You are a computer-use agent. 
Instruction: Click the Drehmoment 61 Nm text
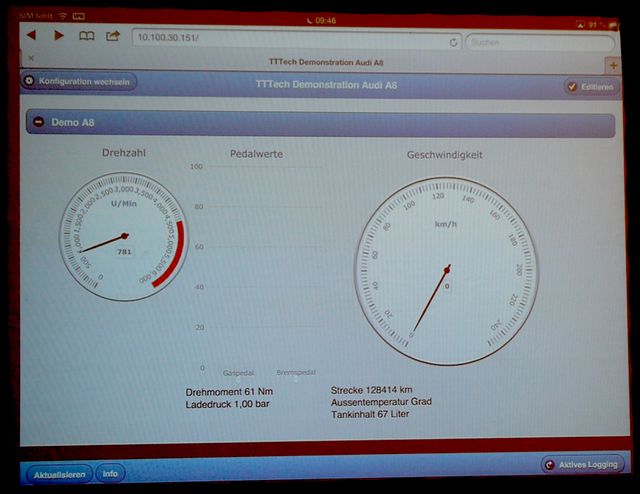[x=229, y=392]
